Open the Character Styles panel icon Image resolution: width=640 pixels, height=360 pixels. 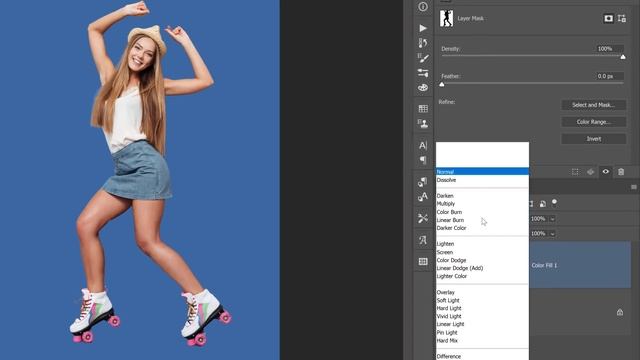423,197
